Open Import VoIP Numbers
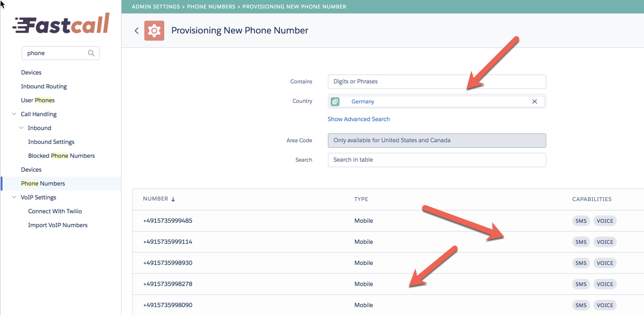644x315 pixels. pos(58,226)
